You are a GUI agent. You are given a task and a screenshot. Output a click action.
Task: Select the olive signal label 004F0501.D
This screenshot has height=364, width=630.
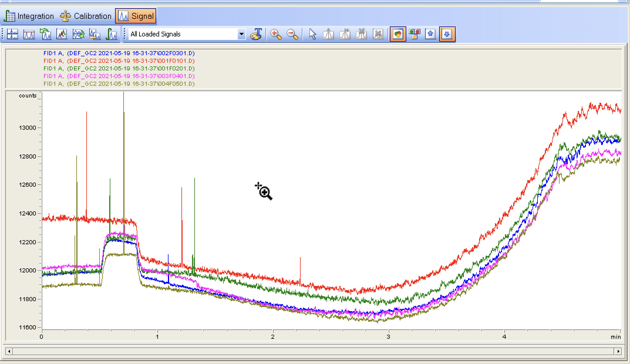click(119, 84)
